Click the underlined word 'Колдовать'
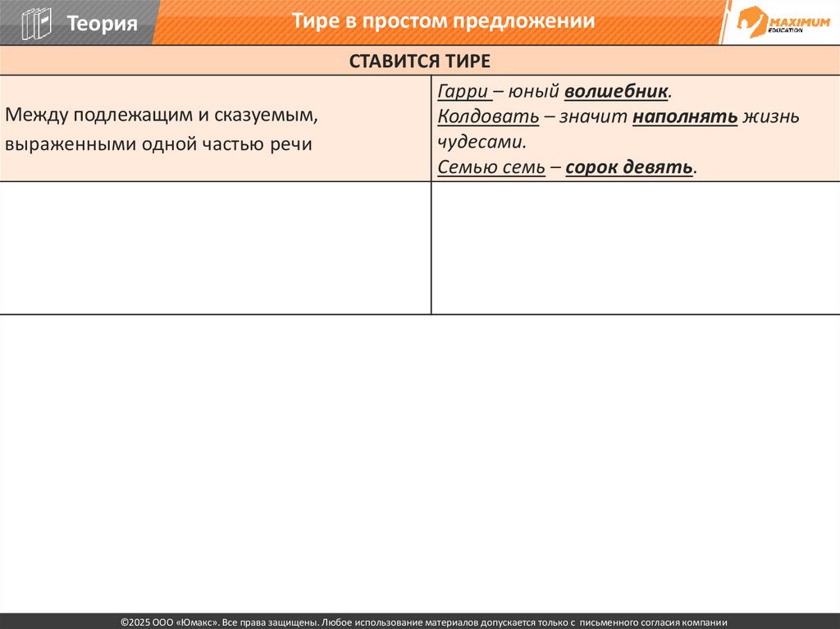Image resolution: width=840 pixels, height=629 pixels. click(x=488, y=116)
